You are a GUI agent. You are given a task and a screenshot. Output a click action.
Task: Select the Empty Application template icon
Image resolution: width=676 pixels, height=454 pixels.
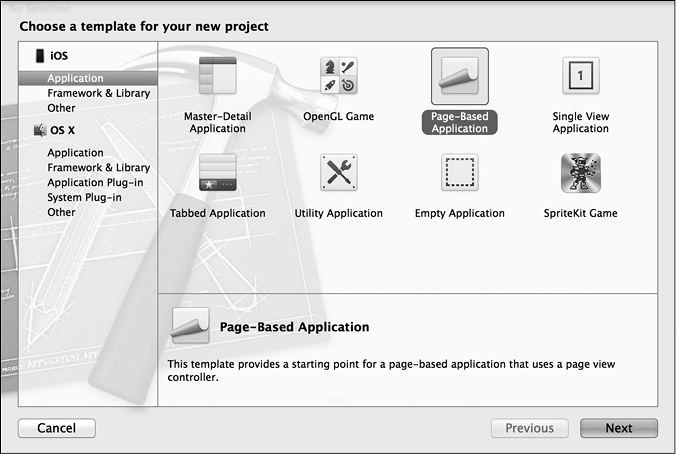pyautogui.click(x=459, y=173)
